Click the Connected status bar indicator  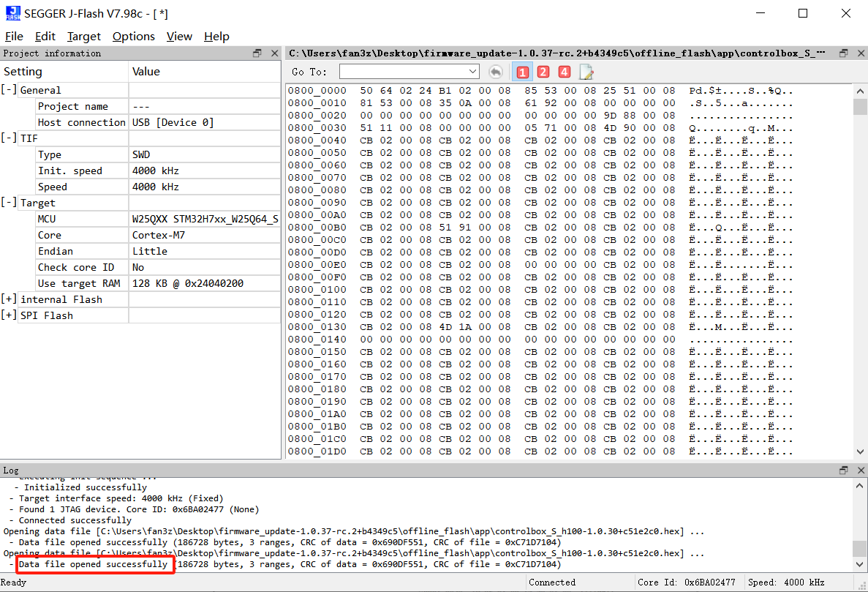point(552,582)
